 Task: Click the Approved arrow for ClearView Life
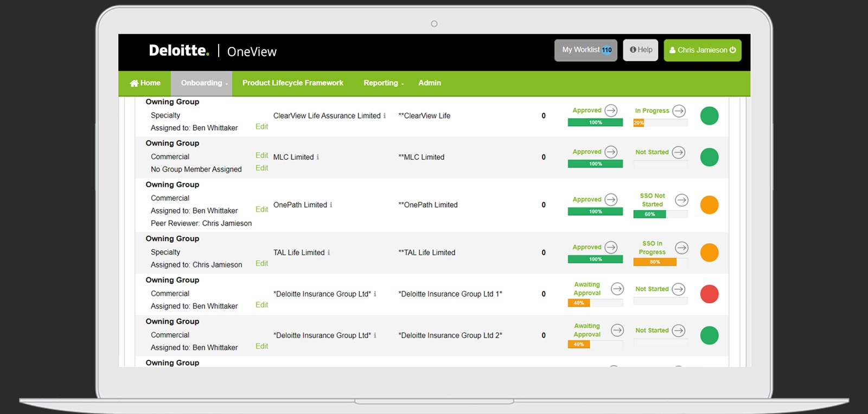tap(611, 111)
